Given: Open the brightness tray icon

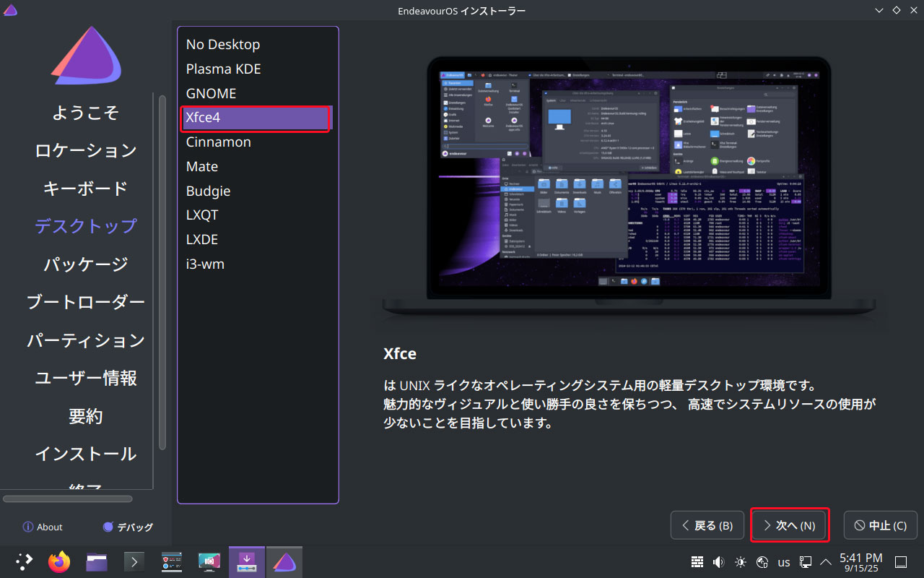Looking at the screenshot, I should coord(740,562).
